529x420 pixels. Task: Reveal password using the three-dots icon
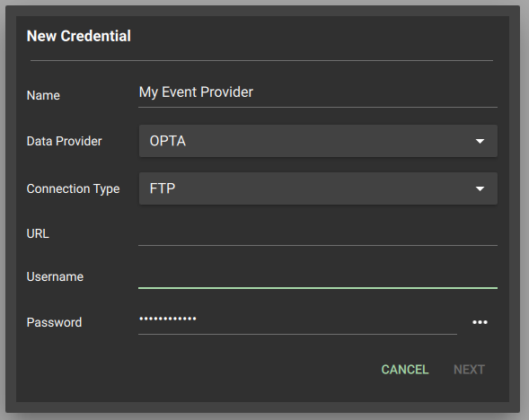[480, 322]
